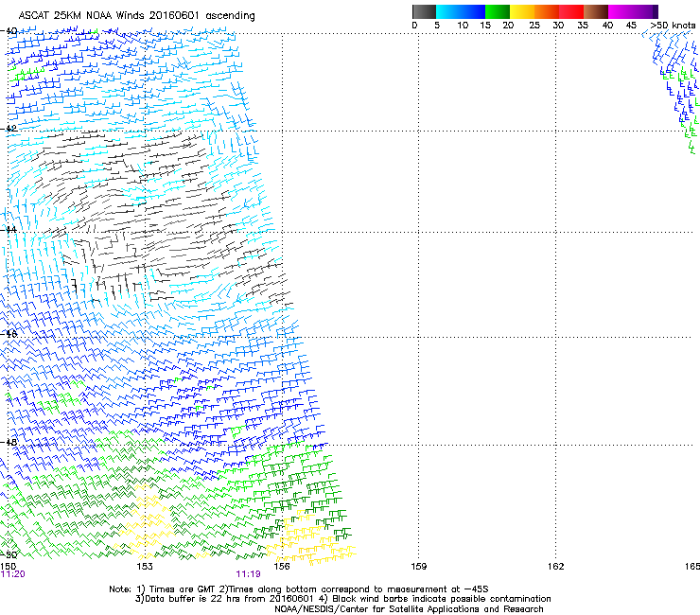The image size is (700, 615).
Task: Click the longitude label '156'
Action: pos(282,567)
